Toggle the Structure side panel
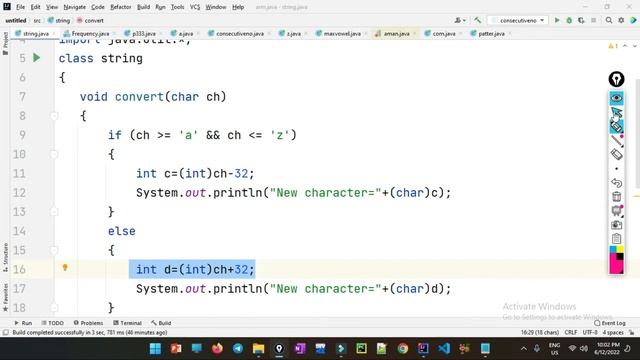Image resolution: width=640 pixels, height=360 pixels. (x=5, y=258)
